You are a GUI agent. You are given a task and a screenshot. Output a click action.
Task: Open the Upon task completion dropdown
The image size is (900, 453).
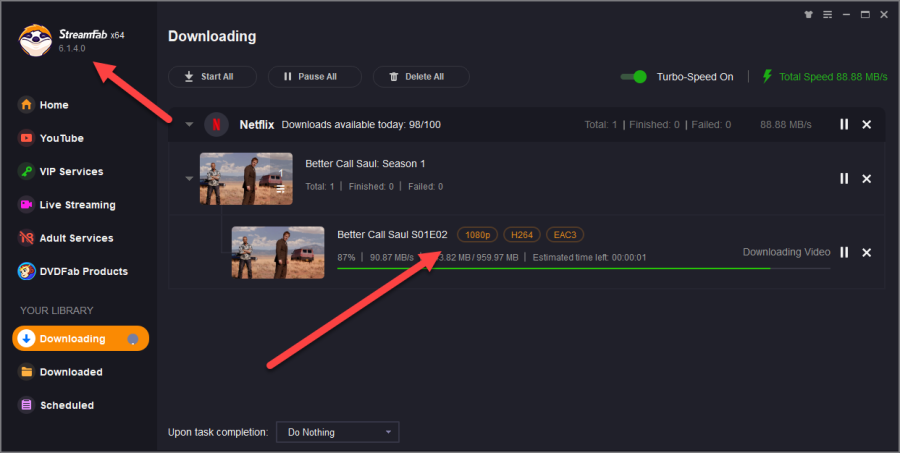pyautogui.click(x=338, y=432)
